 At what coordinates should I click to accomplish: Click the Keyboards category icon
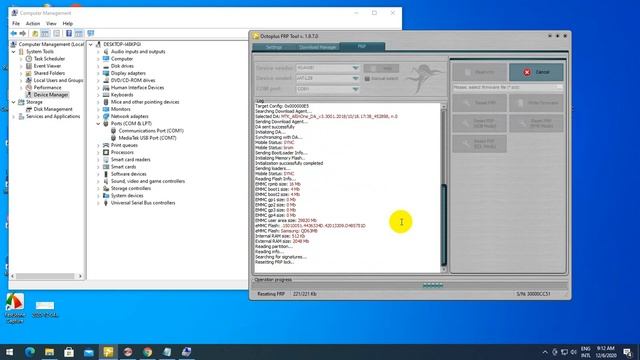(x=106, y=95)
